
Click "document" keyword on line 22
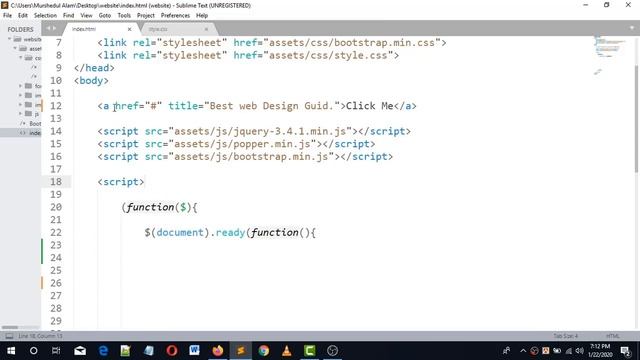click(x=180, y=232)
